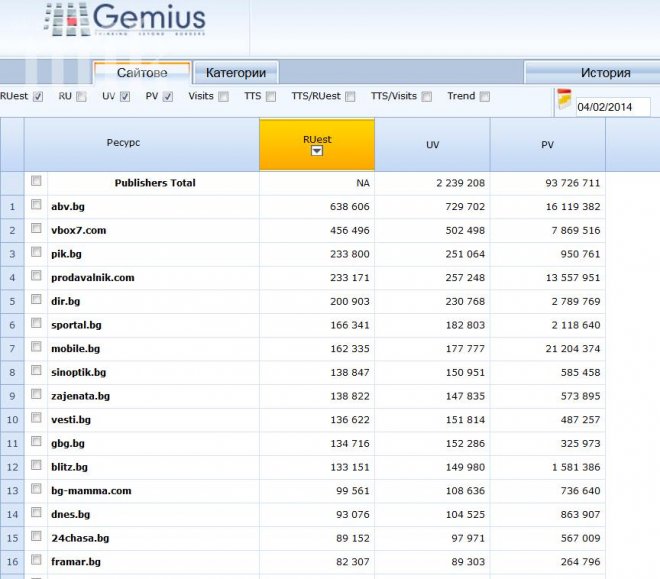Check the sinoptik.bg row checkbox
Image resolution: width=660 pixels, height=579 pixels.
pyautogui.click(x=36, y=370)
